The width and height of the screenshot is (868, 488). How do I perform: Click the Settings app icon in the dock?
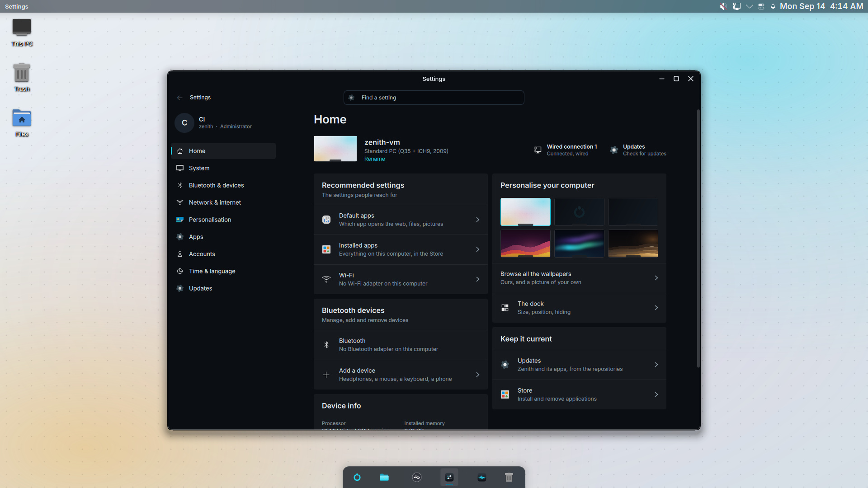pos(449,477)
